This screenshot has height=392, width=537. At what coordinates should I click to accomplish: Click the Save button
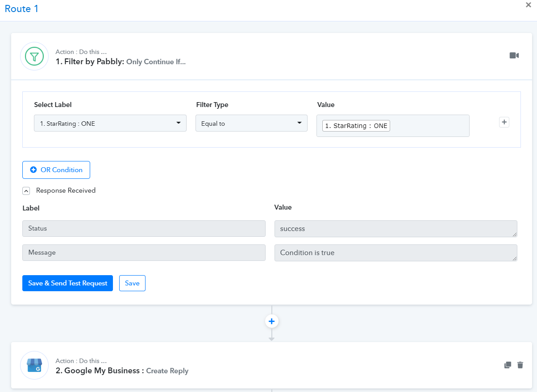(132, 283)
